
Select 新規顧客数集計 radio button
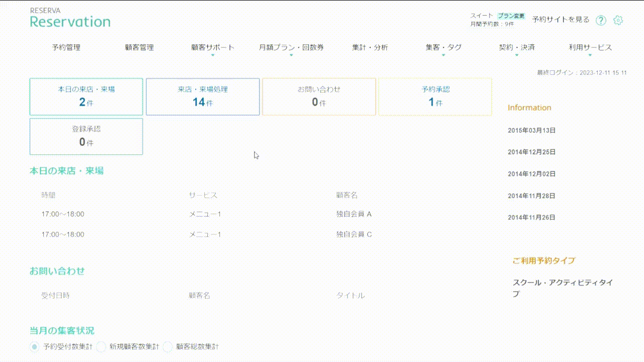point(101,346)
